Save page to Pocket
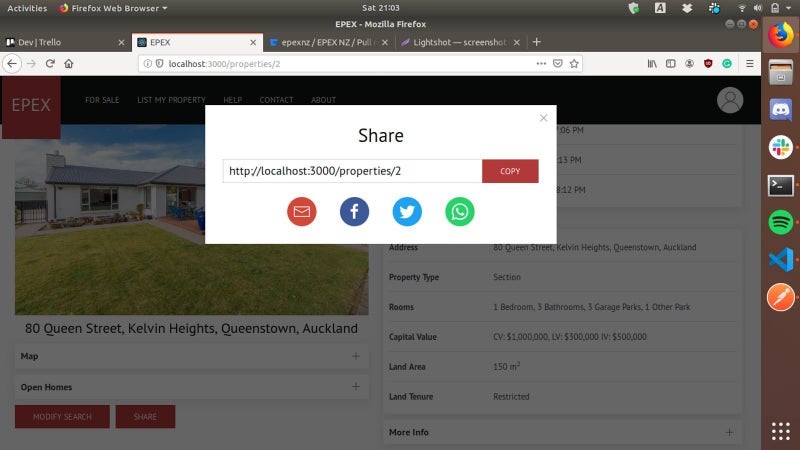This screenshot has height=450, width=800. coord(558,64)
